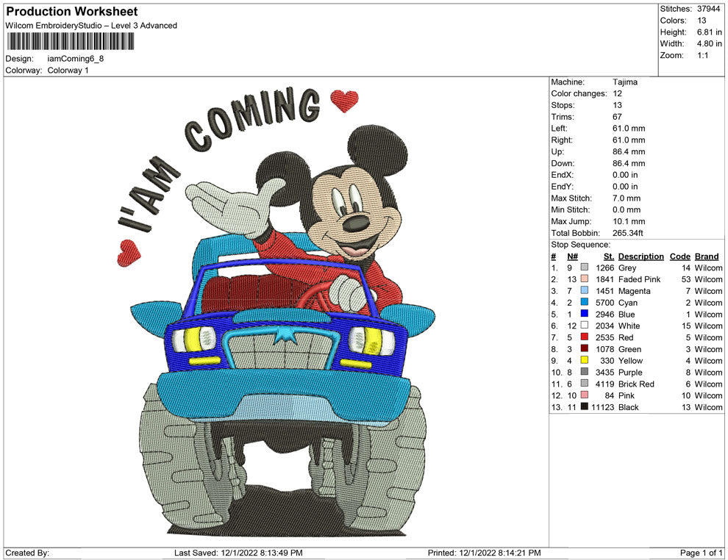The image size is (728, 560).
Task: Click the Brand column header
Action: pos(707,256)
